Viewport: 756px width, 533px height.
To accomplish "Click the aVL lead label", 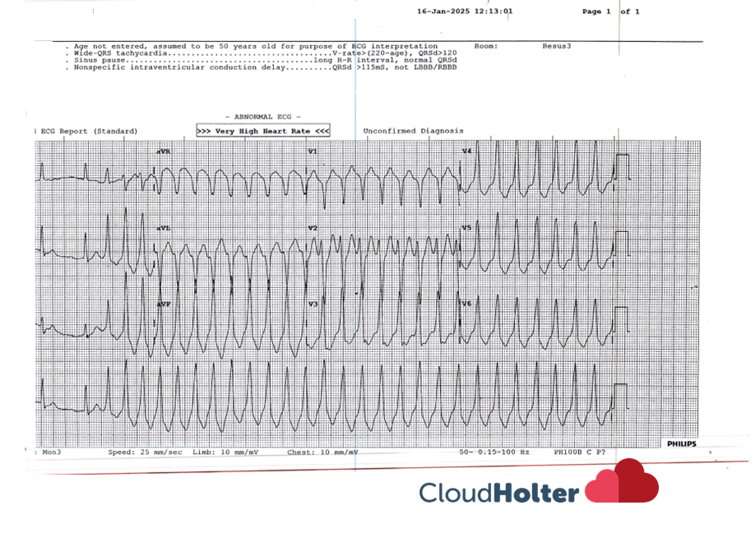I will pyautogui.click(x=163, y=227).
